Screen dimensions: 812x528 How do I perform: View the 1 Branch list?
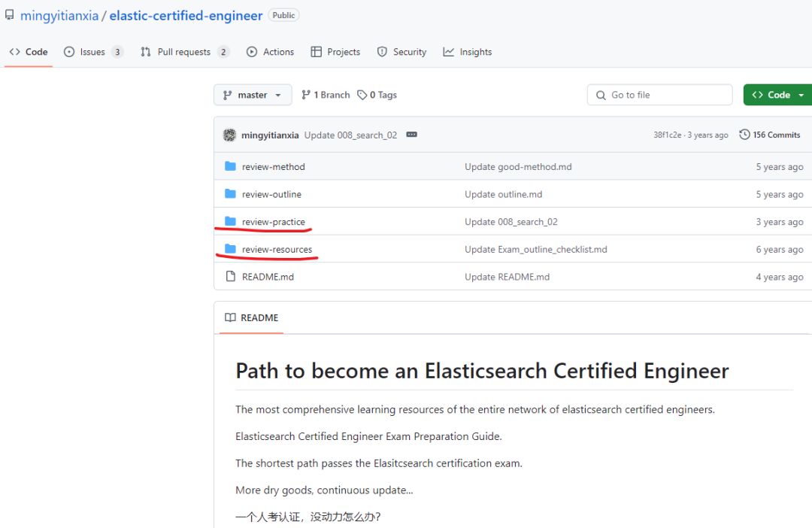tap(326, 95)
